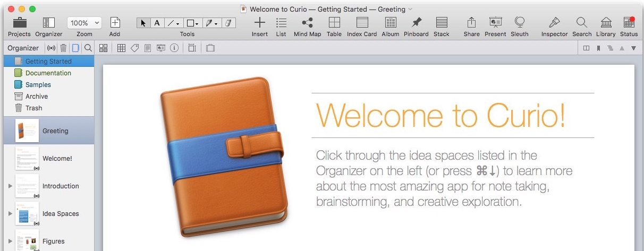Open the Archive section
The width and height of the screenshot is (644, 251).
[49, 96]
